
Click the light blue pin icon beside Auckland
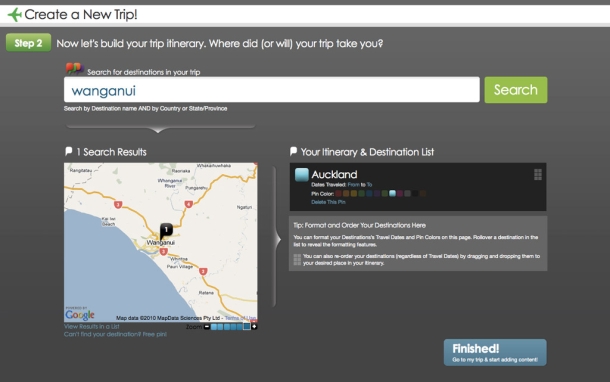301,175
